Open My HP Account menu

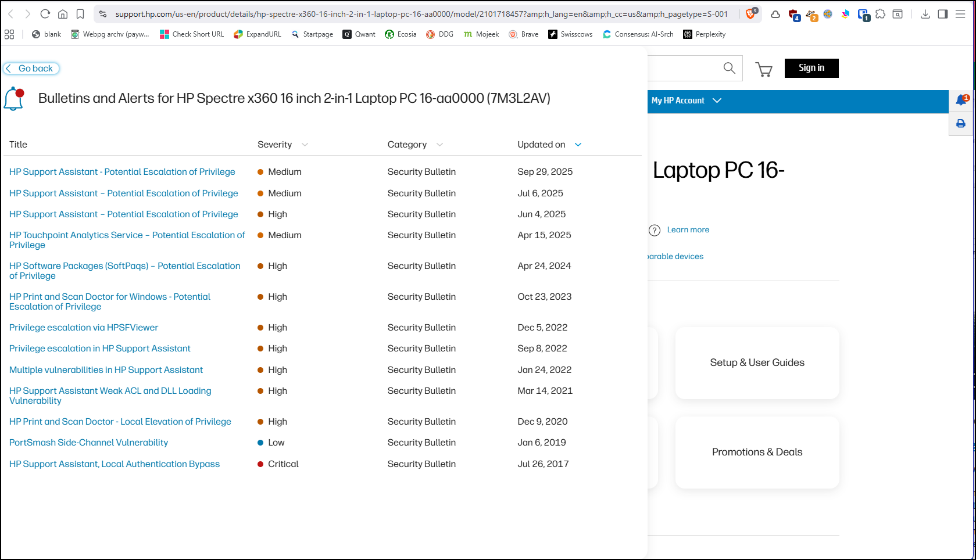click(x=686, y=100)
